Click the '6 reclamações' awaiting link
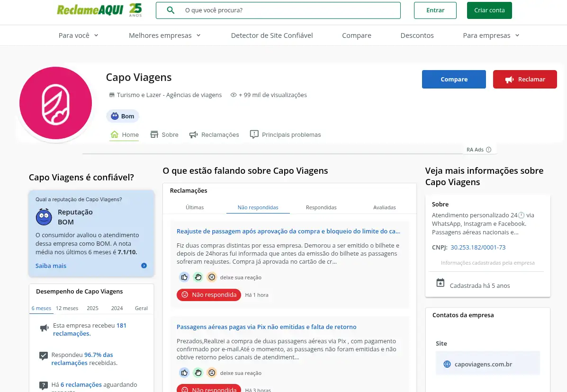This screenshot has height=392, width=567. click(81, 385)
